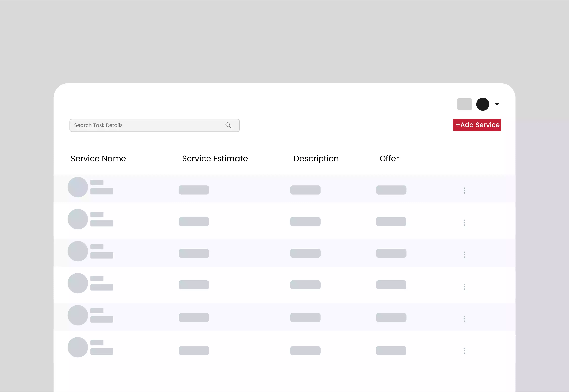Click the Search Task Details input field
Image resolution: width=569 pixels, height=392 pixels.
click(x=155, y=125)
